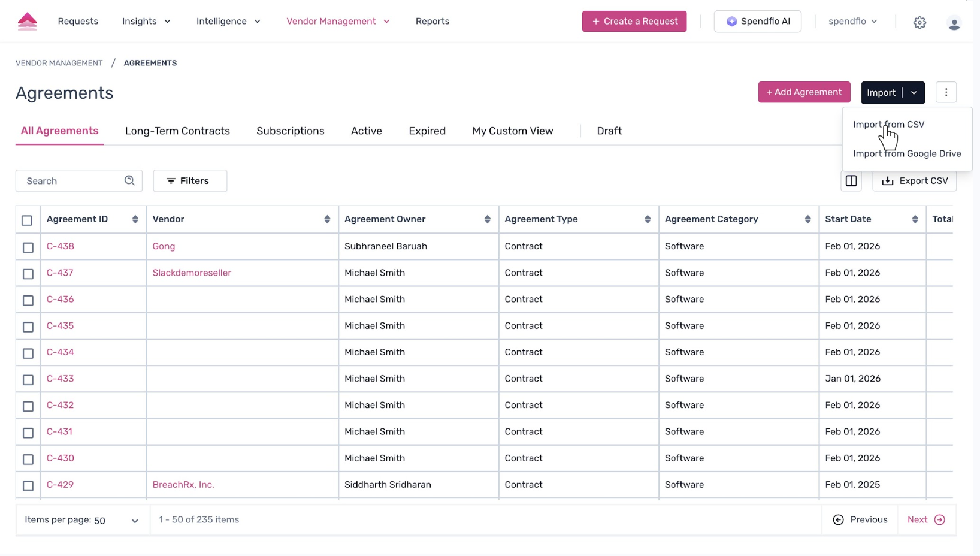Focus the agreements Search field

pyautogui.click(x=72, y=181)
